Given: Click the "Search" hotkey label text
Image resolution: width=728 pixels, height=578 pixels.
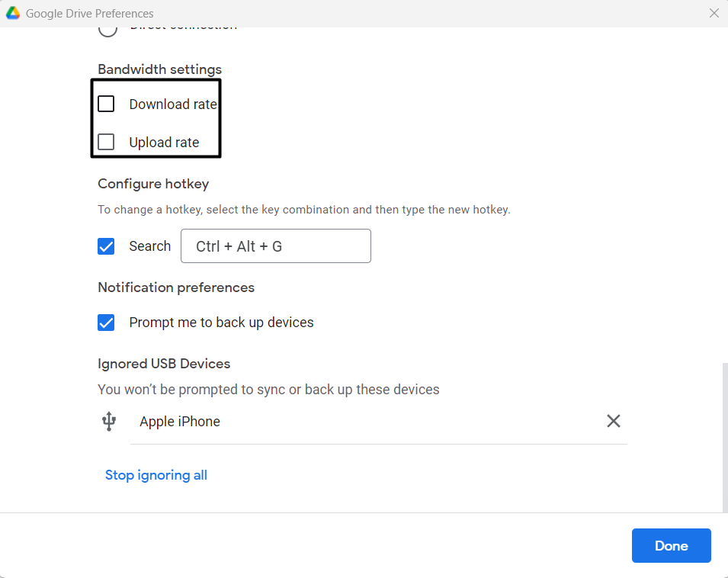Looking at the screenshot, I should pyautogui.click(x=149, y=246).
